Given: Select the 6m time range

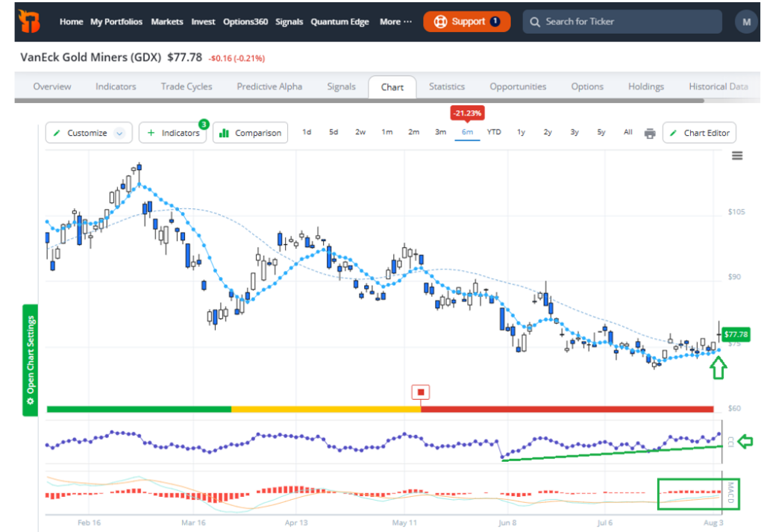Looking at the screenshot, I should 467,132.
